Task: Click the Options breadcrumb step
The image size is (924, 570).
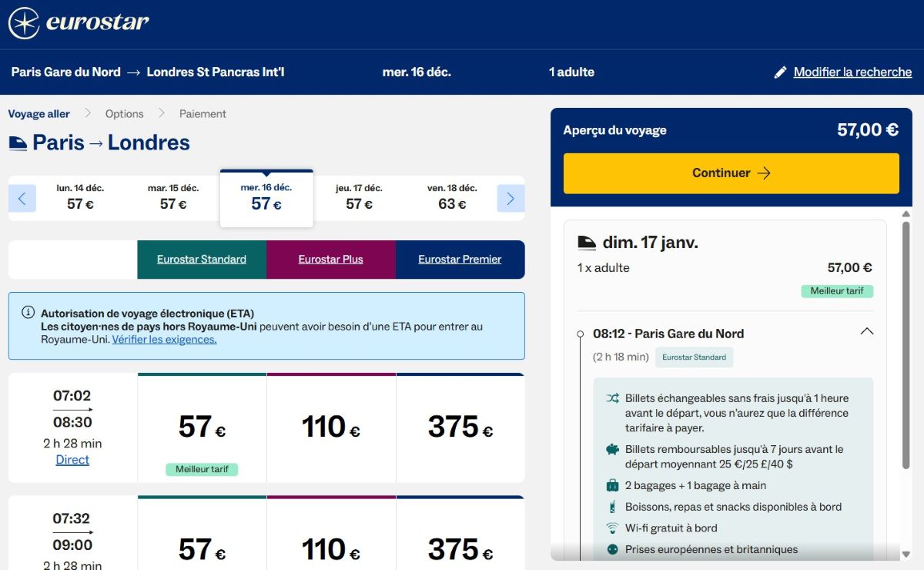Action: [x=125, y=114]
